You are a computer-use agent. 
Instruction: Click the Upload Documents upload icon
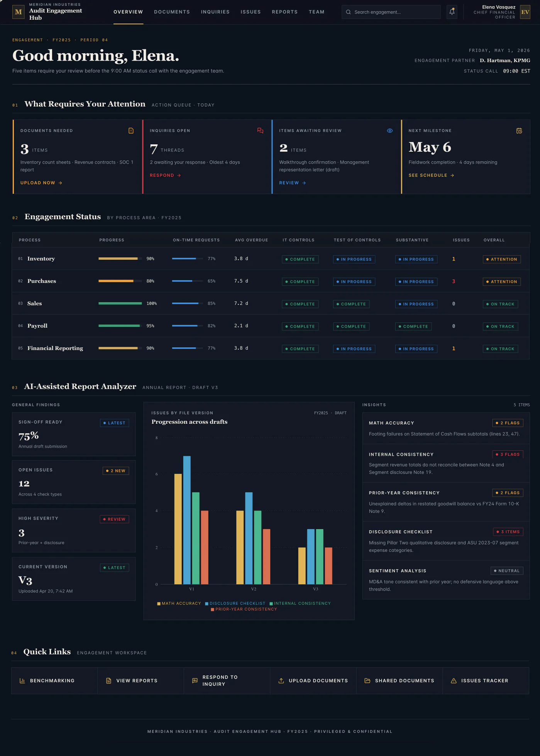pyautogui.click(x=281, y=681)
